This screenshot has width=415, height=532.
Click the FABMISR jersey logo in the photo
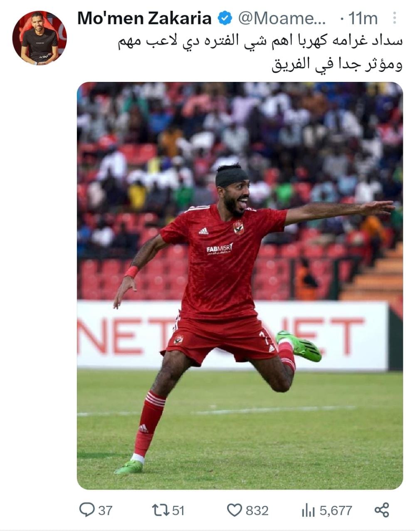pos(220,249)
